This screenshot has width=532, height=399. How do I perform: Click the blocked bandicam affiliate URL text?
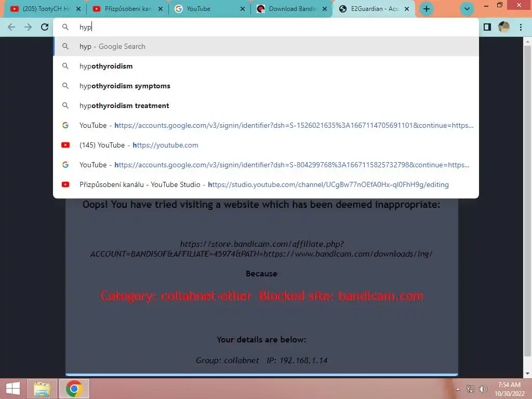click(261, 249)
